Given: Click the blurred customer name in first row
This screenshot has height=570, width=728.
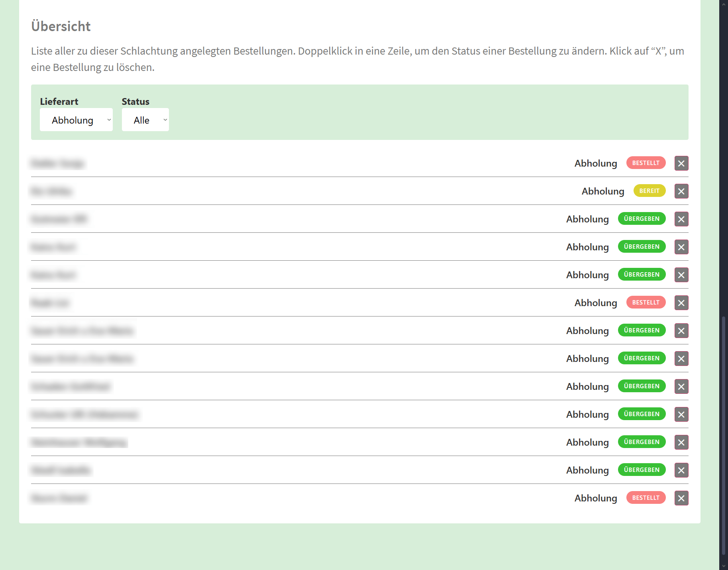Looking at the screenshot, I should [58, 163].
